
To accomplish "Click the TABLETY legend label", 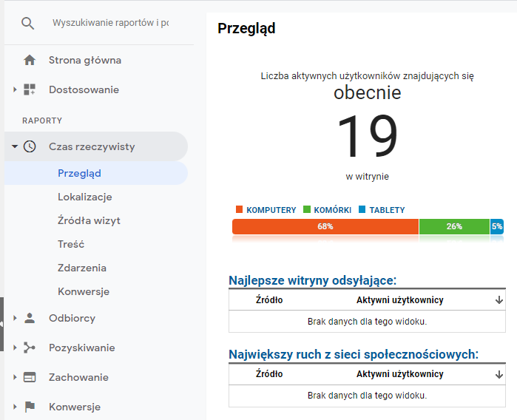I will (387, 210).
